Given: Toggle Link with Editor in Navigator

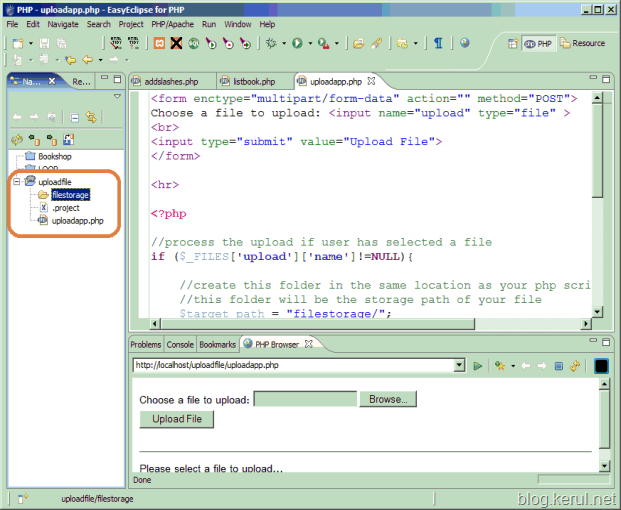Looking at the screenshot, I should 91,117.
